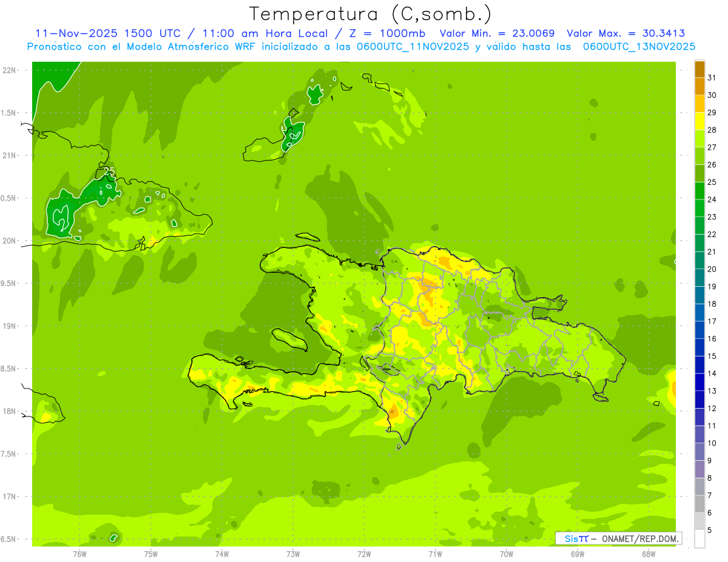This screenshot has height=562, width=728.
Task: Click the '17N' latitude label
Action: tap(10, 497)
